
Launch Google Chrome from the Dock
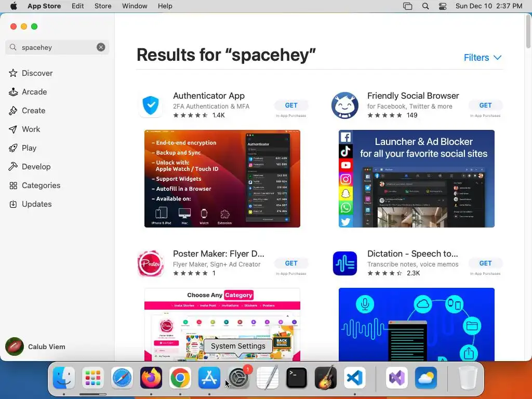click(180, 377)
